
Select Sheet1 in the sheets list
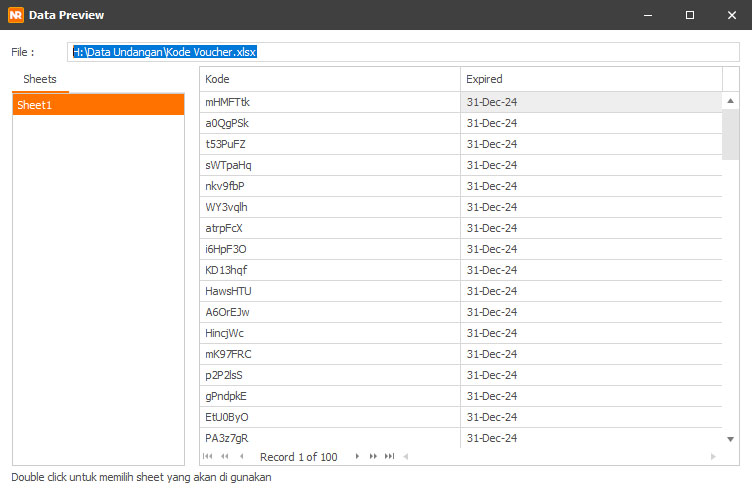(98, 105)
